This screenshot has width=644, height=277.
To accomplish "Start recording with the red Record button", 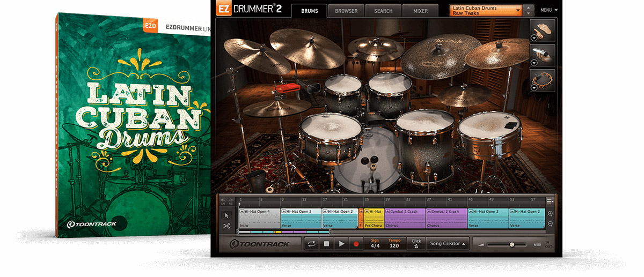I will (x=355, y=244).
